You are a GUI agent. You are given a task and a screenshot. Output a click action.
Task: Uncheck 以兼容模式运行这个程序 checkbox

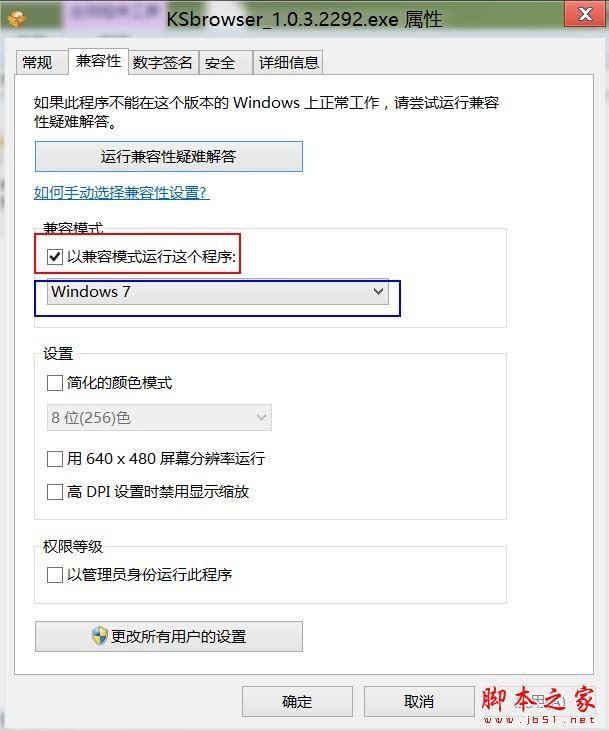[x=55, y=256]
